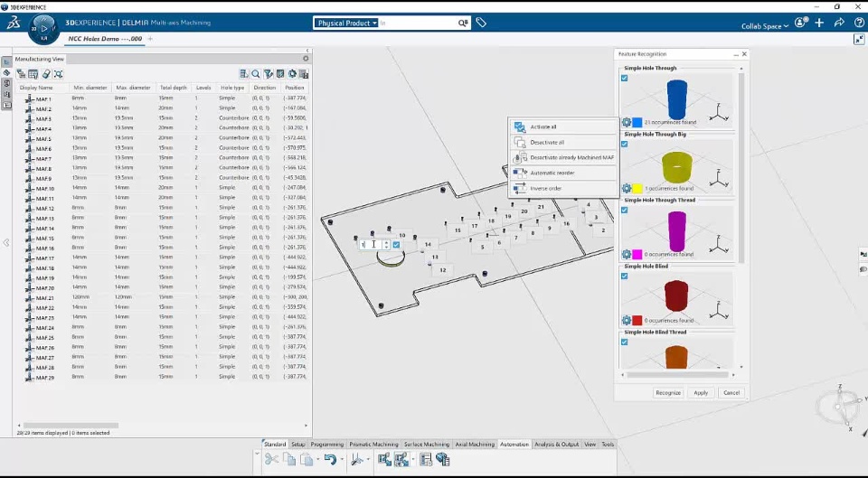
Task: Select the MAF.21 row in the table
Action: pyautogui.click(x=162, y=297)
